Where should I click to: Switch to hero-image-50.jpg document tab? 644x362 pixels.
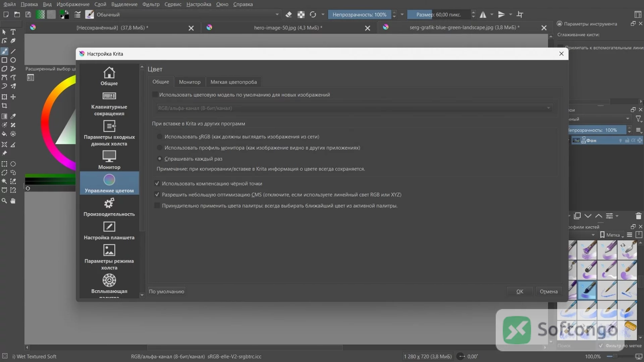tap(288, 28)
